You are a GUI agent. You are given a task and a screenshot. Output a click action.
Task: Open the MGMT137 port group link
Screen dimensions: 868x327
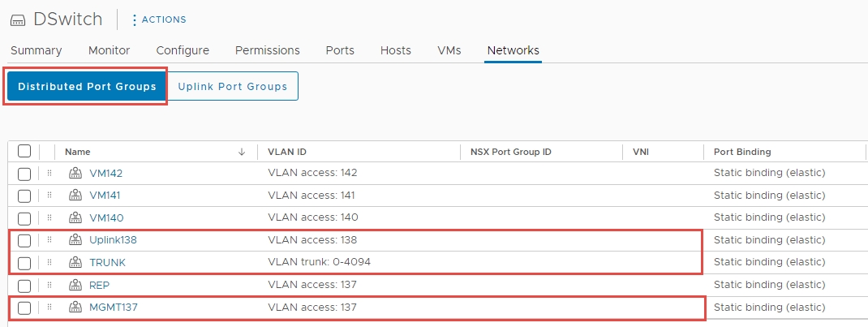tap(112, 308)
